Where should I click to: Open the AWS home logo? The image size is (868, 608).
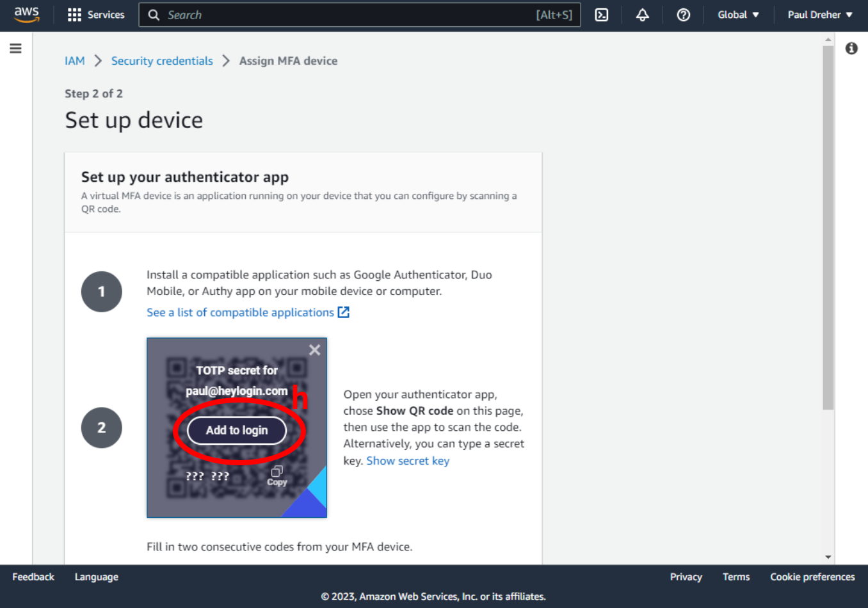pyautogui.click(x=26, y=15)
